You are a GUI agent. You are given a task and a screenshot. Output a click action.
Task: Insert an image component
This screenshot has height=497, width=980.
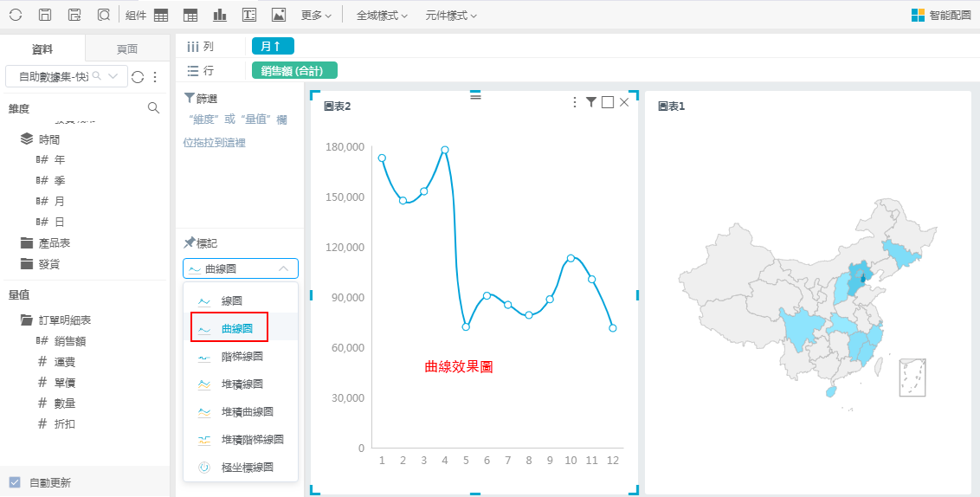point(278,15)
